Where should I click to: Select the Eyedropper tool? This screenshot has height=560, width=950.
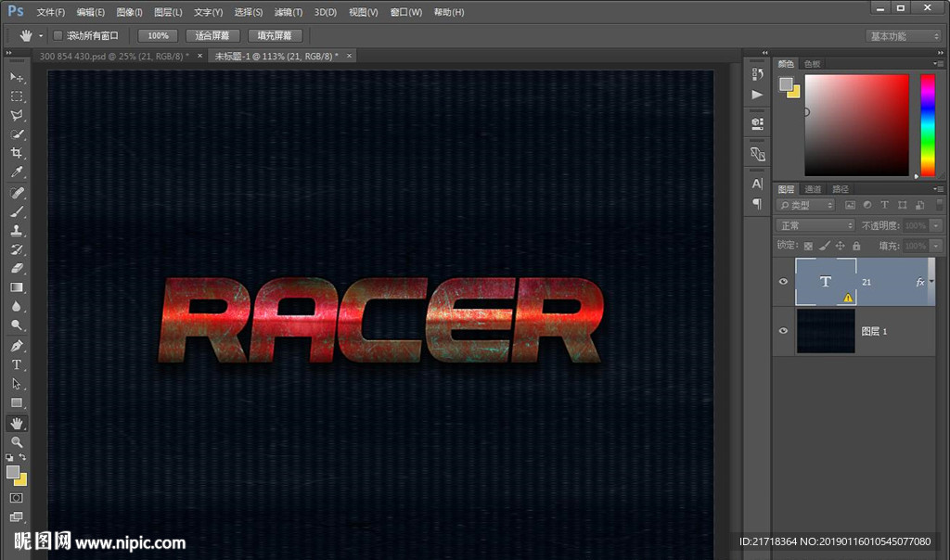pyautogui.click(x=17, y=172)
